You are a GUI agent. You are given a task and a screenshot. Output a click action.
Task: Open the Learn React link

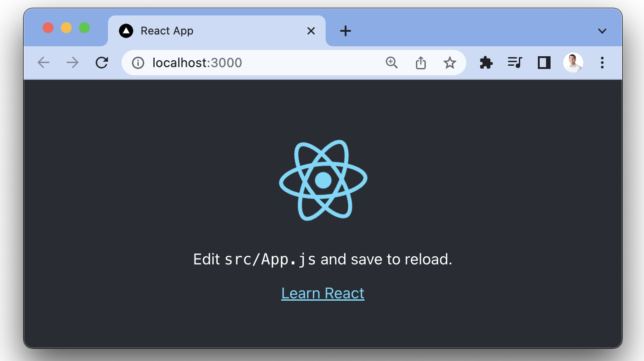pyautogui.click(x=322, y=293)
